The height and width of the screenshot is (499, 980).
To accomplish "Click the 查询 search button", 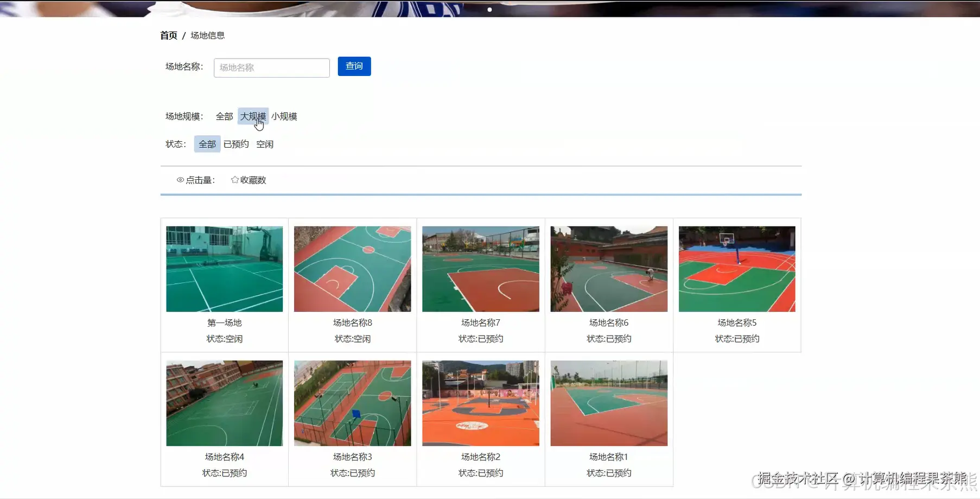I will [x=354, y=66].
